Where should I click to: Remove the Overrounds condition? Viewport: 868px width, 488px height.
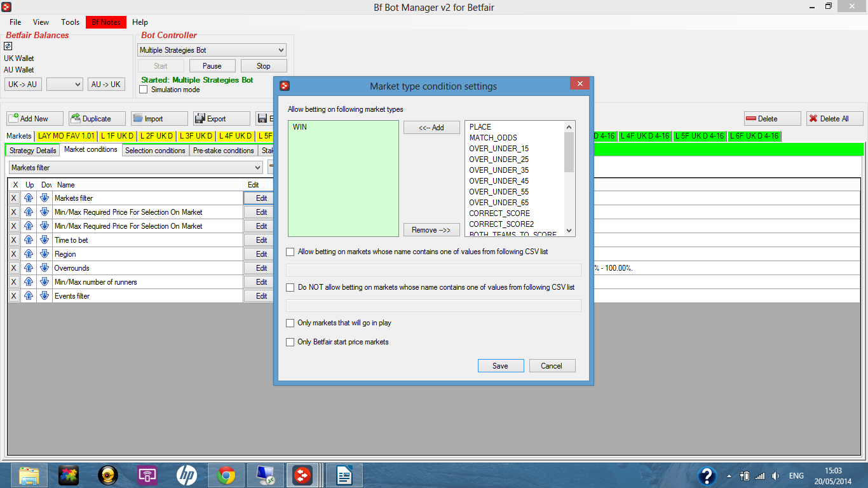[x=14, y=268]
